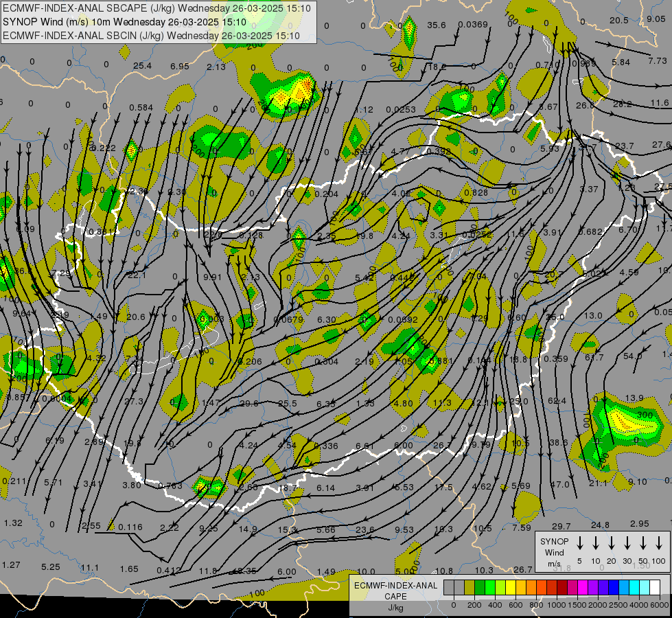Click the value 22.1 on map
The width and height of the screenshot is (672, 618).
click(137, 275)
